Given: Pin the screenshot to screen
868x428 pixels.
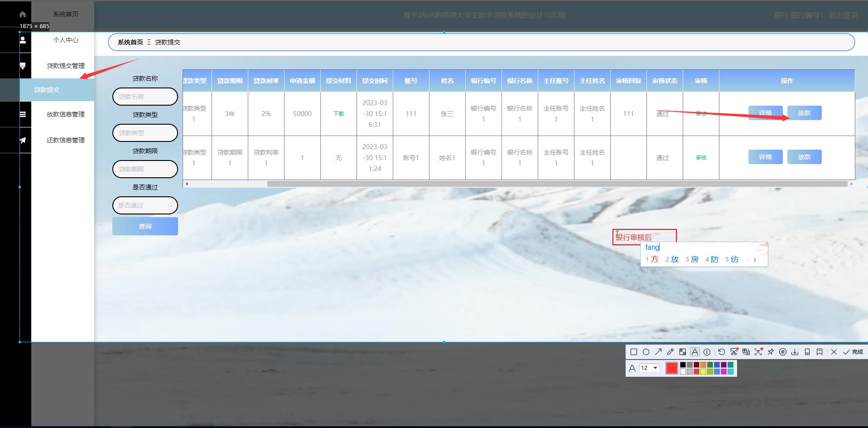Looking at the screenshot, I should 771,352.
